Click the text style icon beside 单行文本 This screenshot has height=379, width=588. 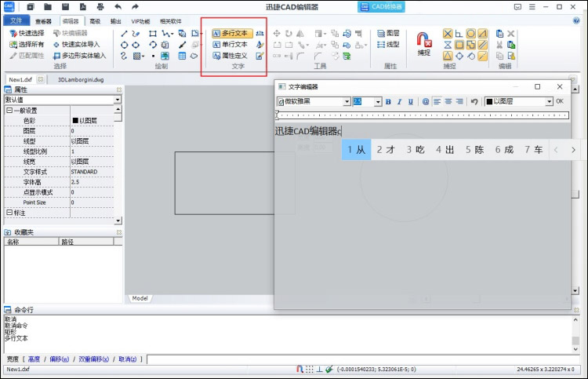[260, 45]
